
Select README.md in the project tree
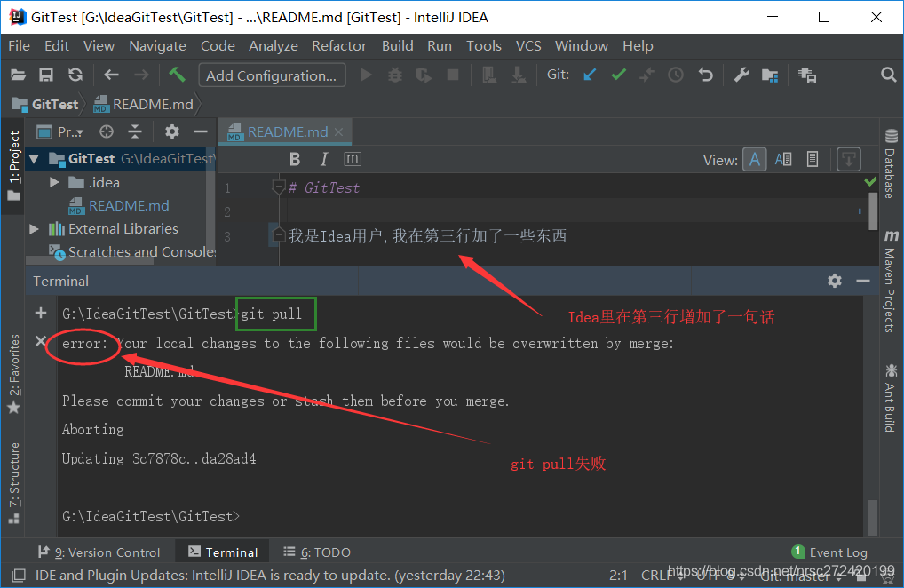(x=129, y=205)
